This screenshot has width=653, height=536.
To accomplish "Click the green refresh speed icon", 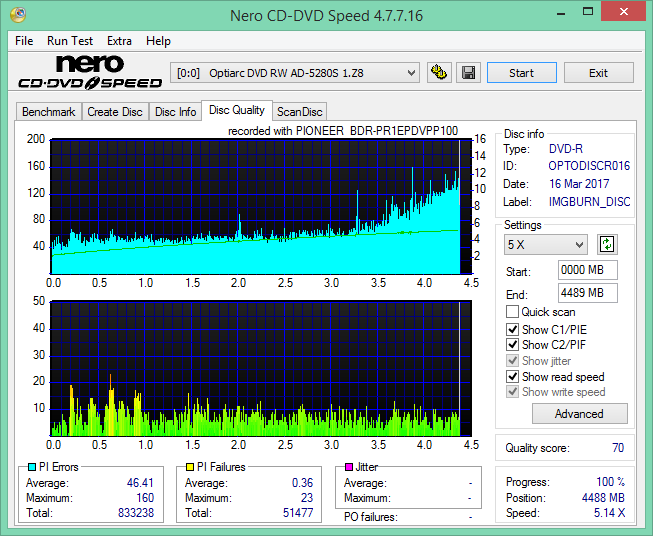I will tap(607, 244).
